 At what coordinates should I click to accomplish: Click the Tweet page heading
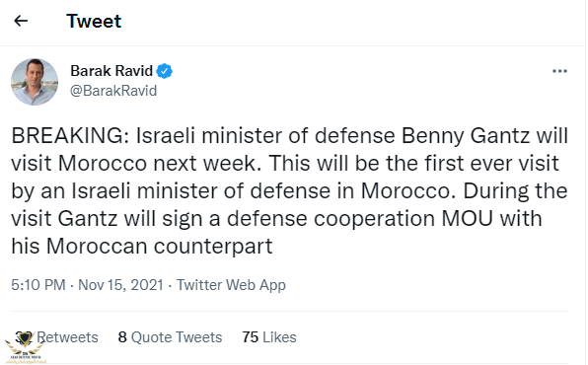94,21
